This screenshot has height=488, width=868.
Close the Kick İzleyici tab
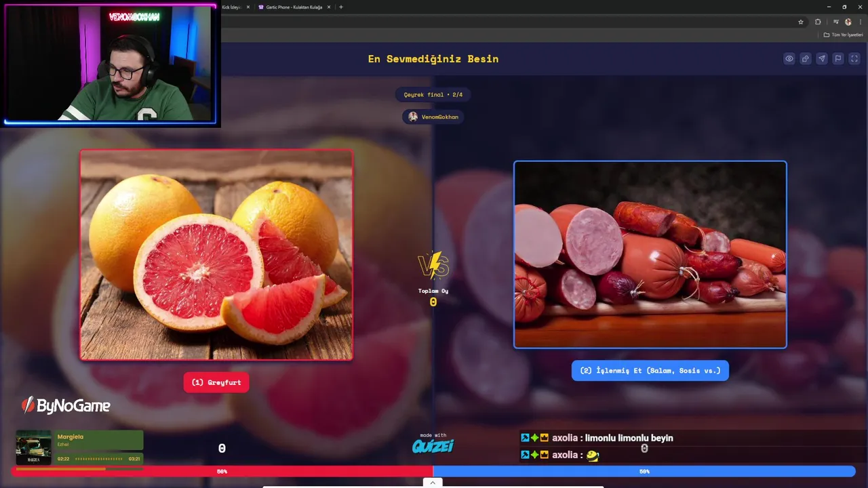click(x=248, y=7)
